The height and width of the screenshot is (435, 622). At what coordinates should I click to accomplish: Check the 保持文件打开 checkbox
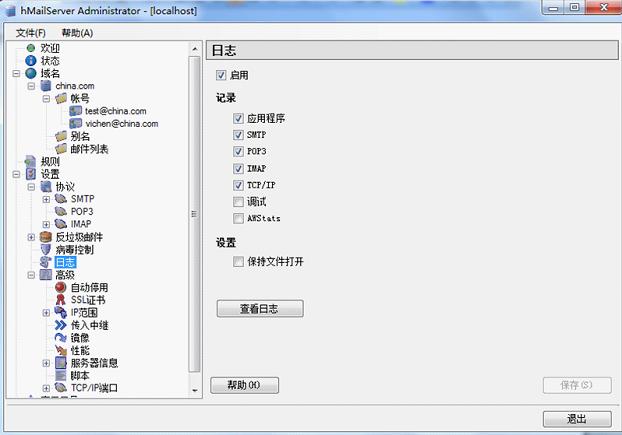click(x=238, y=261)
